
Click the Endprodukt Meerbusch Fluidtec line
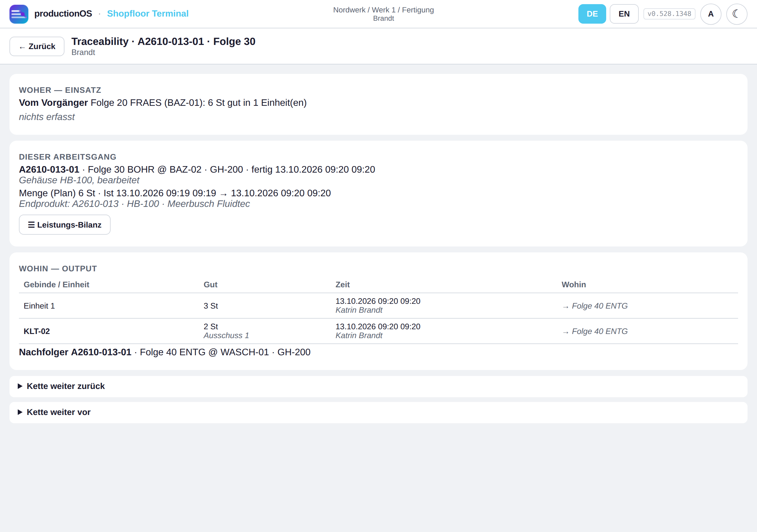click(134, 204)
